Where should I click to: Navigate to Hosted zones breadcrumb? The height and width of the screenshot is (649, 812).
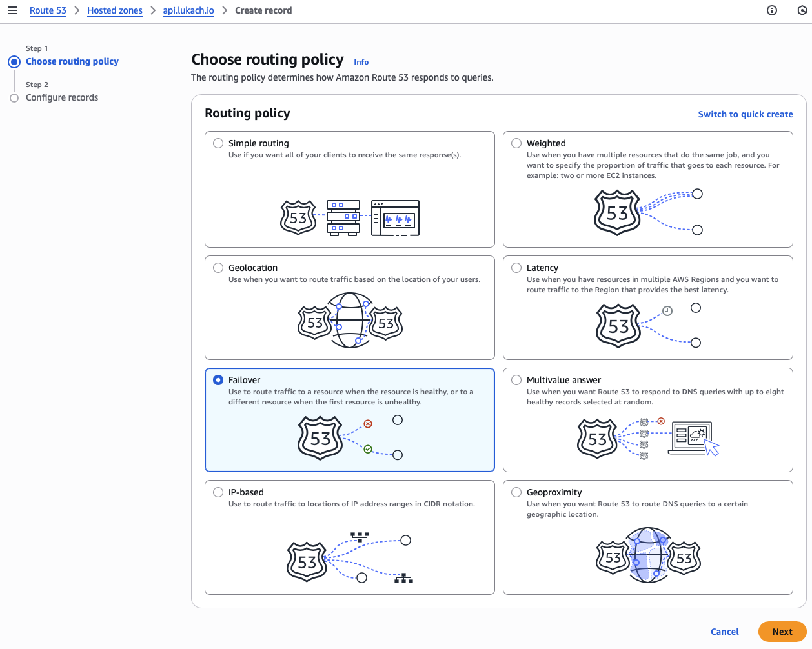115,10
